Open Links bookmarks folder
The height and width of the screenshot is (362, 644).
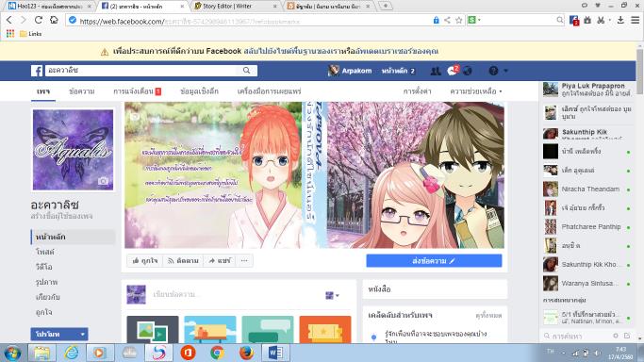pos(31,34)
